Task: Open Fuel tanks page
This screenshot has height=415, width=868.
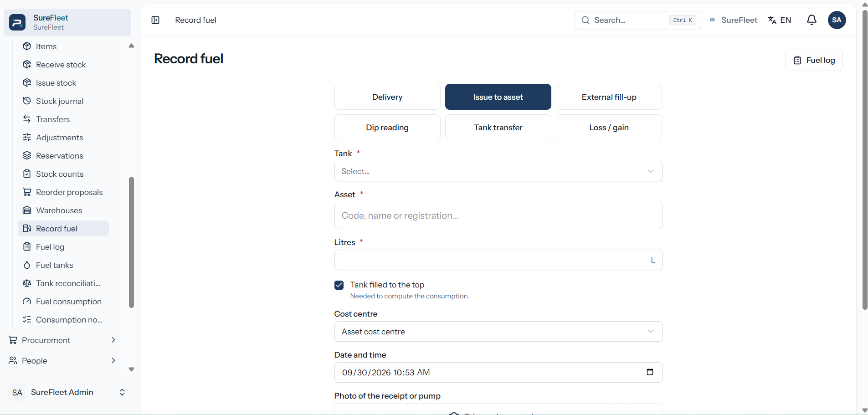Action: pyautogui.click(x=63, y=265)
